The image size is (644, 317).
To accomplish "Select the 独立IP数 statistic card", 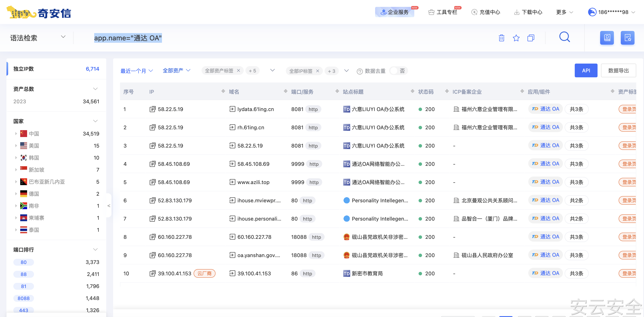I will coord(56,69).
